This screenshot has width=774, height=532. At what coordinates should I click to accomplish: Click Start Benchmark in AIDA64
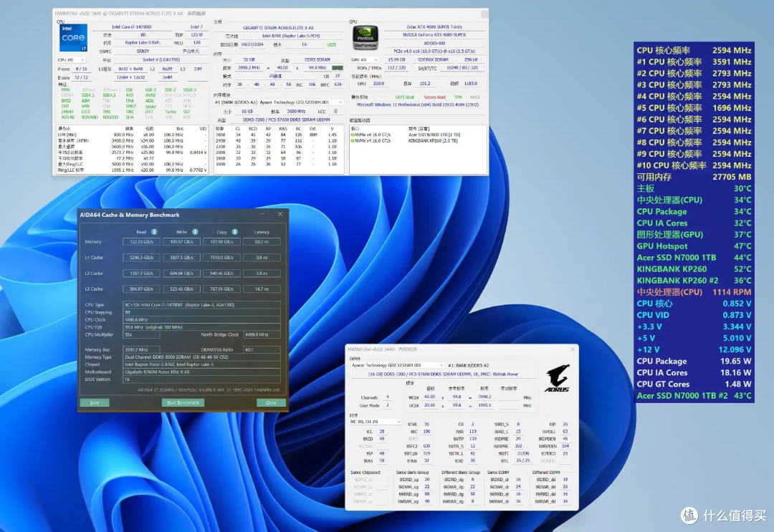[x=183, y=403]
